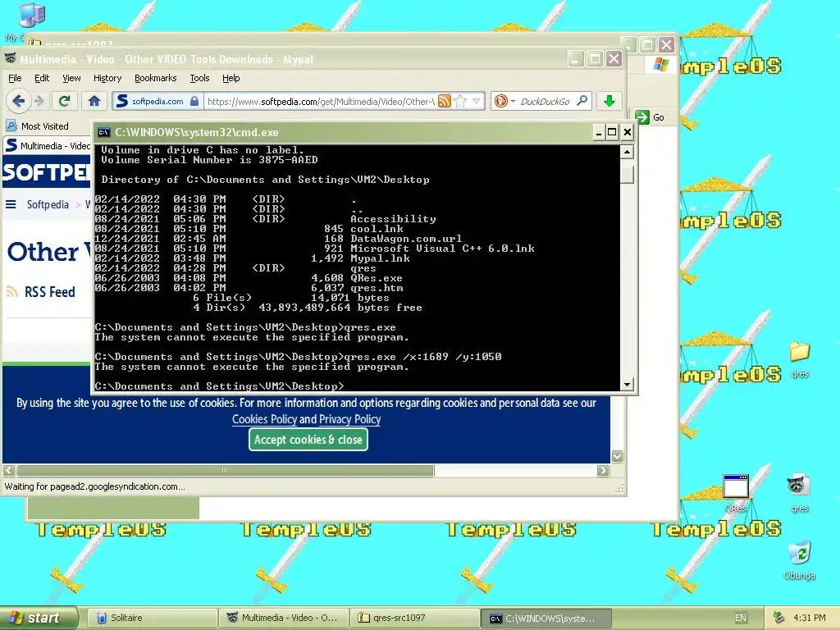Open the Help menu
The width and height of the screenshot is (840, 630).
[x=231, y=78]
